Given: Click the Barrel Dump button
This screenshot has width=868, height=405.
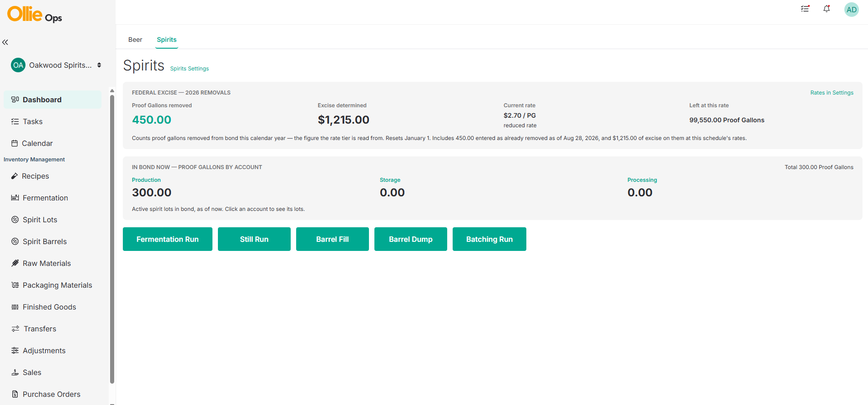Looking at the screenshot, I should 411,239.
